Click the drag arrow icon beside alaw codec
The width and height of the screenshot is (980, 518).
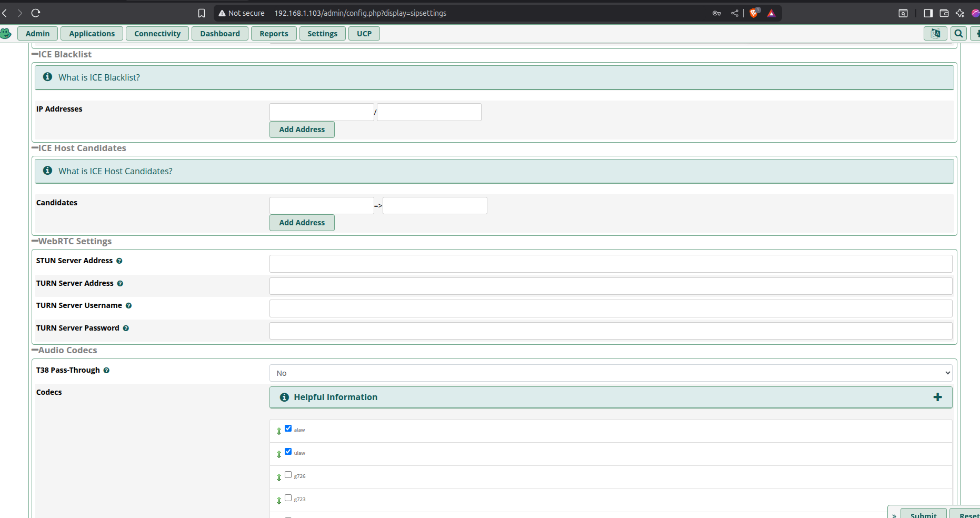coord(279,431)
